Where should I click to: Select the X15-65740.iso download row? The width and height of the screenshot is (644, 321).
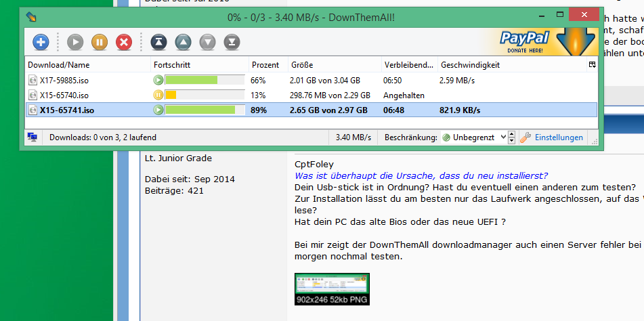click(x=312, y=95)
